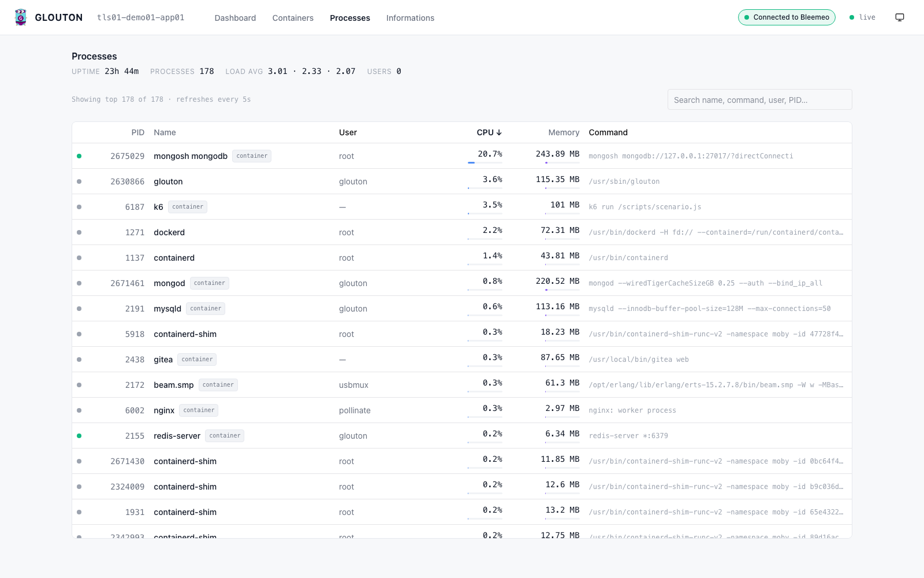Click the pollinate user cell
The height and width of the screenshot is (578, 924).
(355, 410)
